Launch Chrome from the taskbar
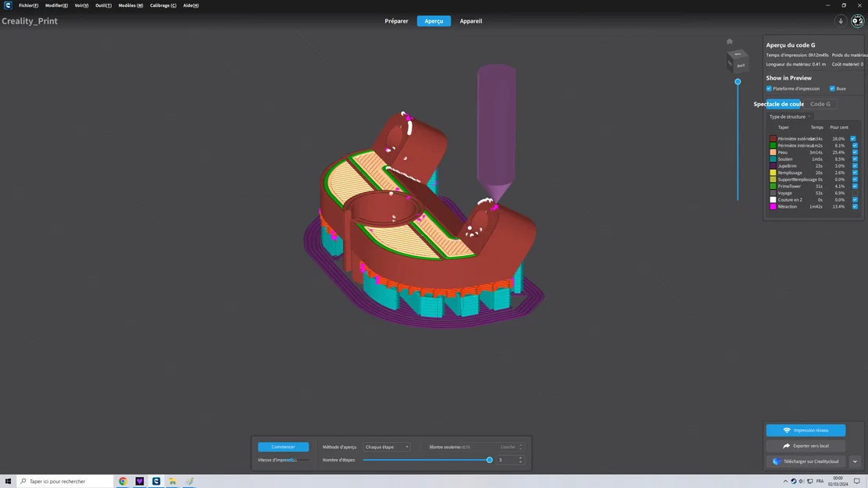Image resolution: width=868 pixels, height=488 pixels. 122,481
